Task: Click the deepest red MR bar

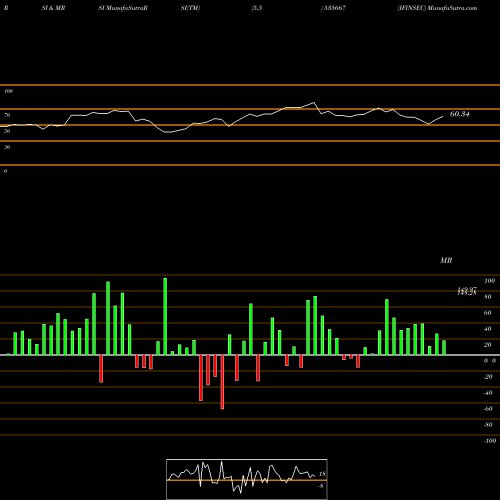Action: [222, 382]
